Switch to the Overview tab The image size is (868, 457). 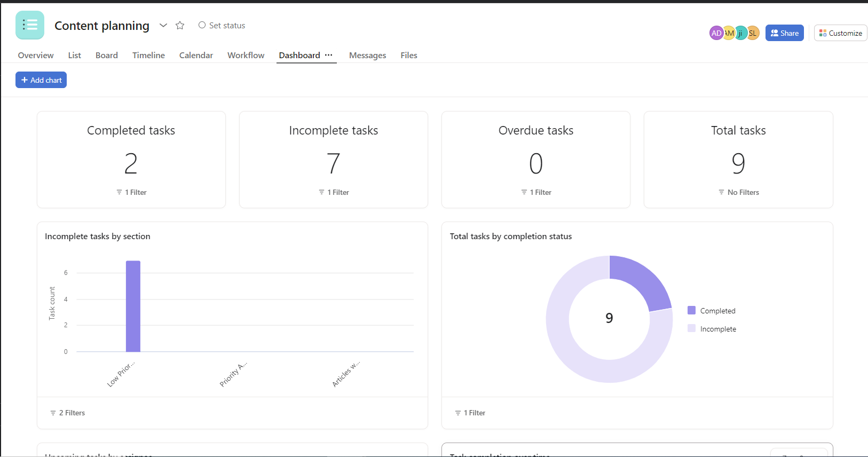[x=36, y=56]
